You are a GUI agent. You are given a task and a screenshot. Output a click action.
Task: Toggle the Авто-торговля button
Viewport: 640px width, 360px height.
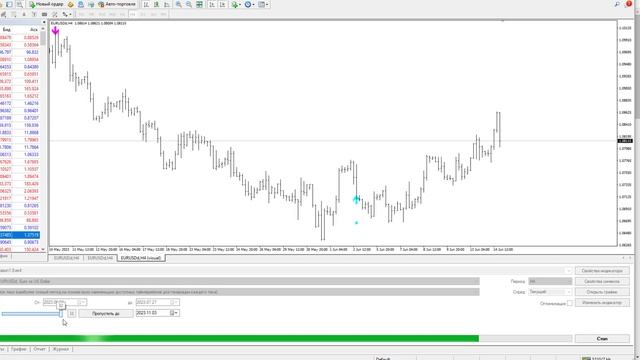coord(117,4)
